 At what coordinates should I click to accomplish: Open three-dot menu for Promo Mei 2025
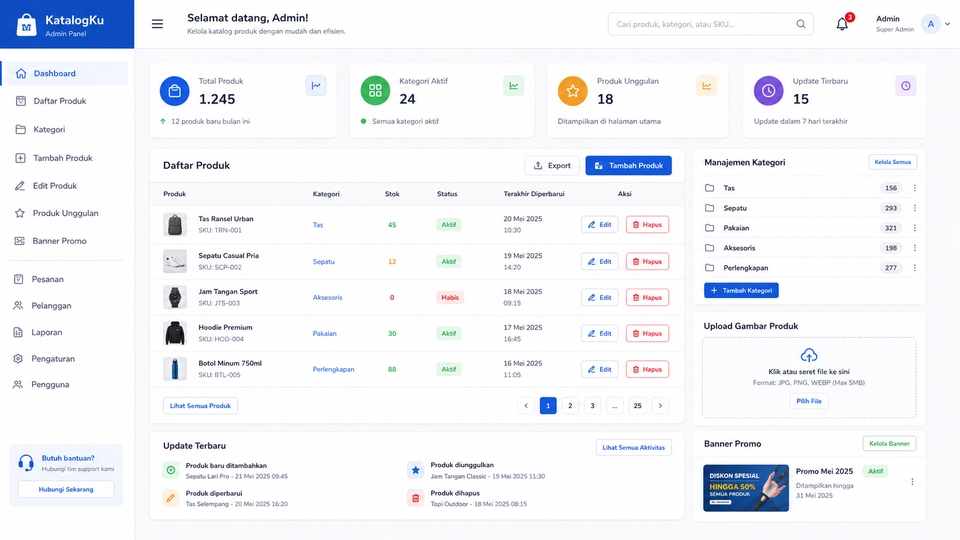pyautogui.click(x=912, y=482)
